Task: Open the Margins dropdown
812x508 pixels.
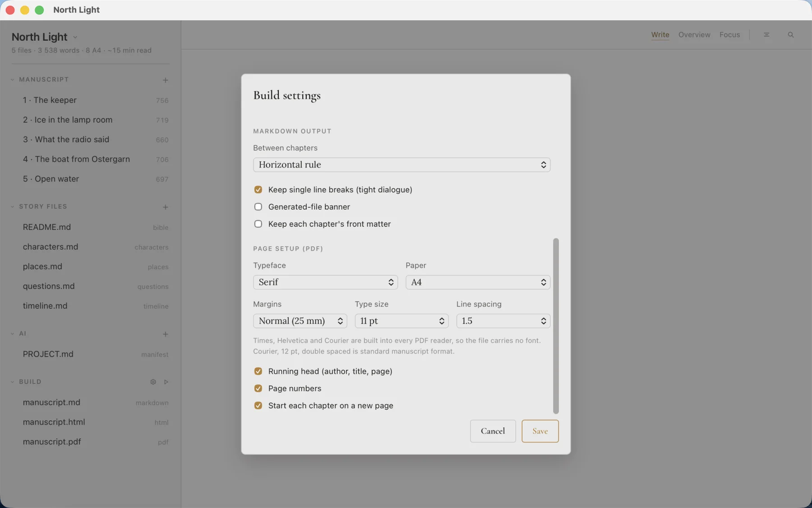Action: pos(300,321)
